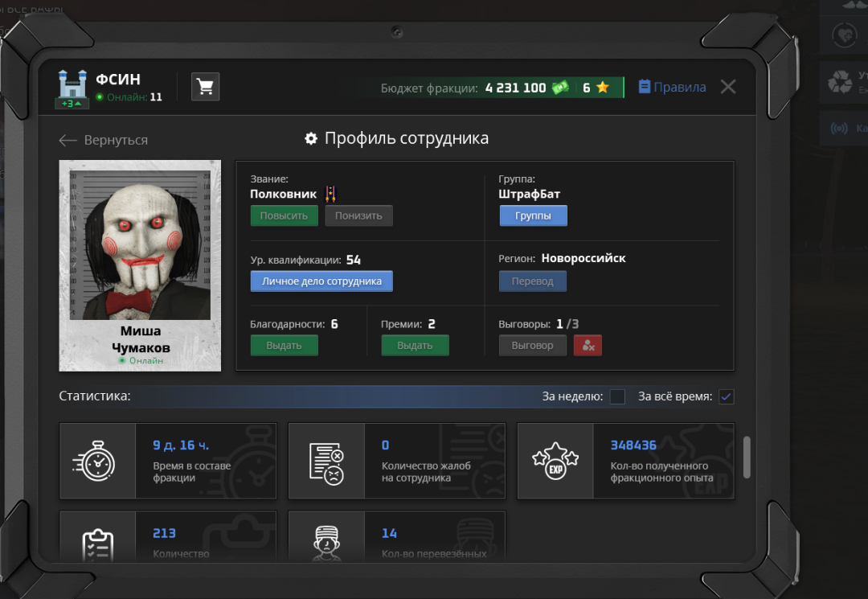This screenshot has width=868, height=599.
Task: Click the complaints document icon
Action: pyautogui.click(x=326, y=464)
